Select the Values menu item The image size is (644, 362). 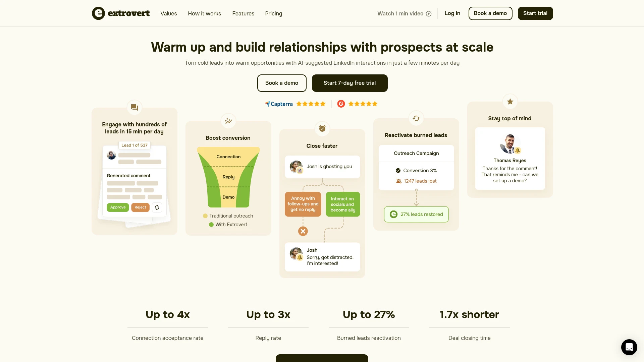[168, 13]
